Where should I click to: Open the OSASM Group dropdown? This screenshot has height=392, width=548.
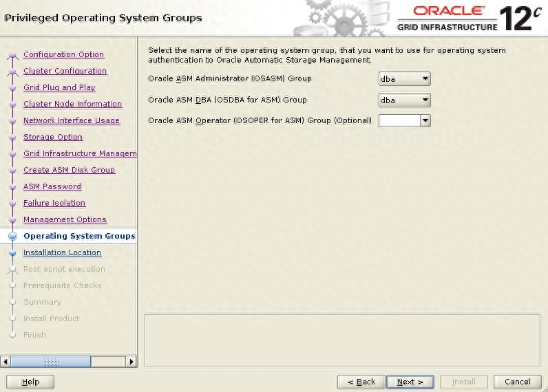405,79
